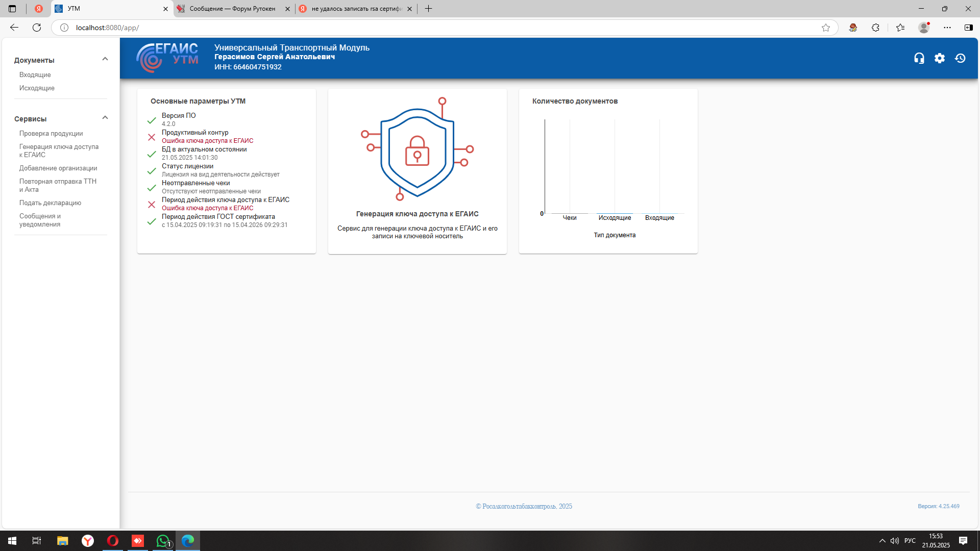The image size is (980, 551).
Task: Click the ИНН: 664604751932 text
Action: click(x=248, y=67)
